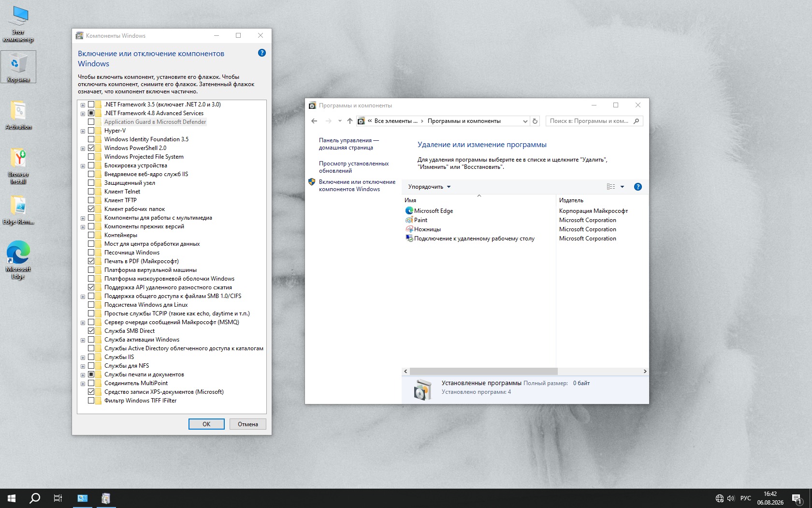The height and width of the screenshot is (508, 812).
Task: Refresh the Программы и компоненты list
Action: coord(535,121)
